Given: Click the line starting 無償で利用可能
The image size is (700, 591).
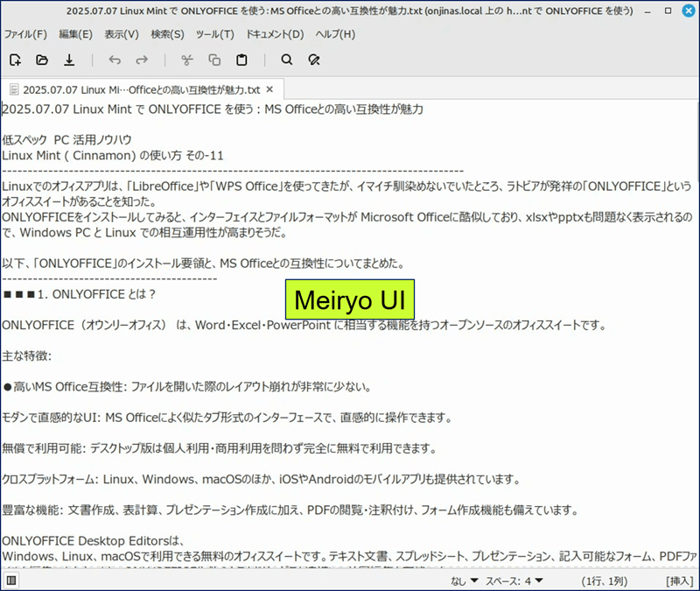Looking at the screenshot, I should [220, 448].
